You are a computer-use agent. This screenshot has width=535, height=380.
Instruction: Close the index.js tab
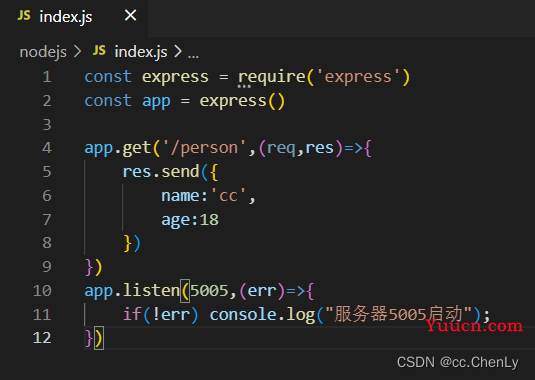[x=130, y=16]
